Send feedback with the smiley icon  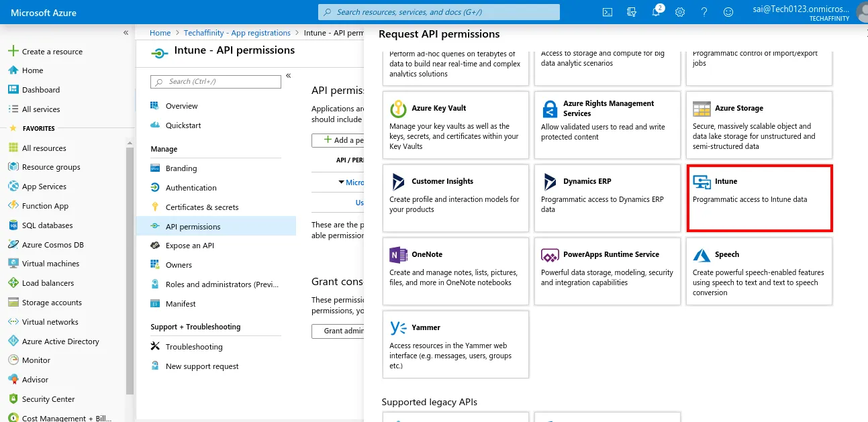click(728, 12)
